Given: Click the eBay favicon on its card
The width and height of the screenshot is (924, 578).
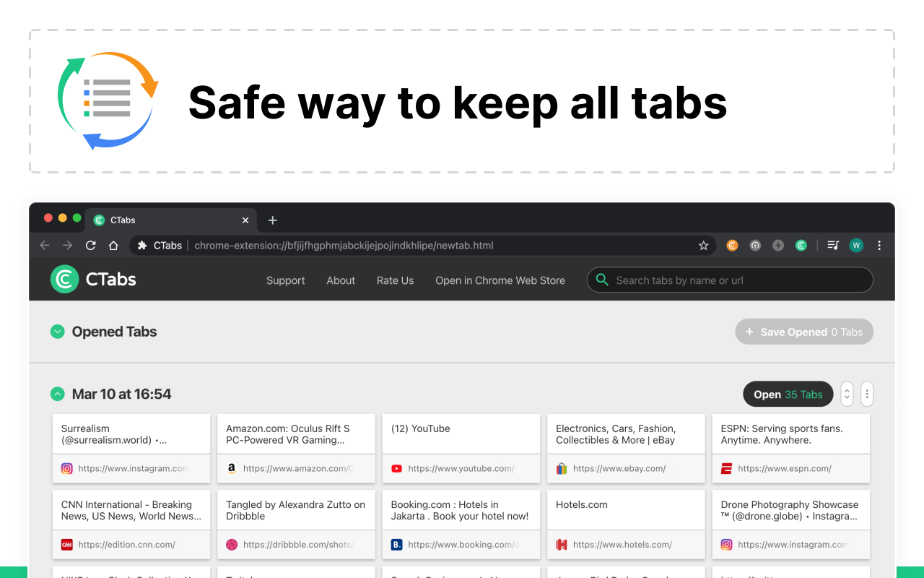Looking at the screenshot, I should coord(562,468).
